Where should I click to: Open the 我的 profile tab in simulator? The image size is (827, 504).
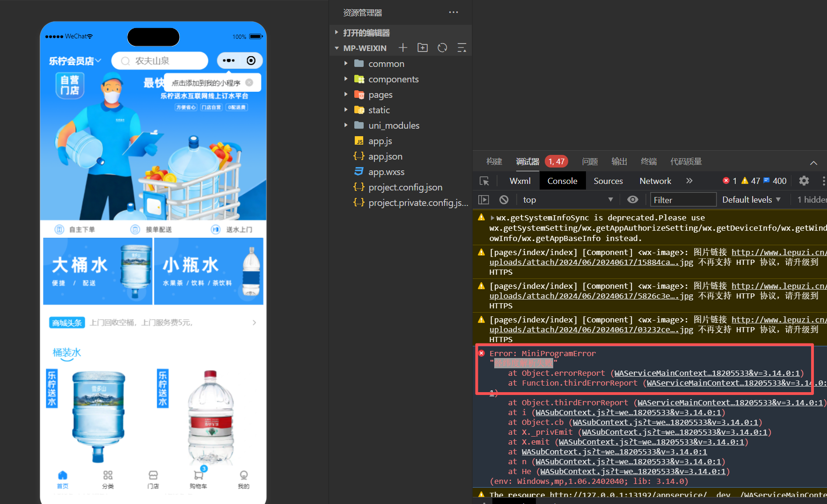pos(244,480)
